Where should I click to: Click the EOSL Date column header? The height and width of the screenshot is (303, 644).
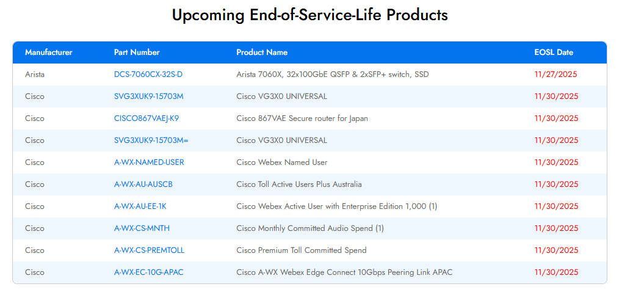pos(554,53)
